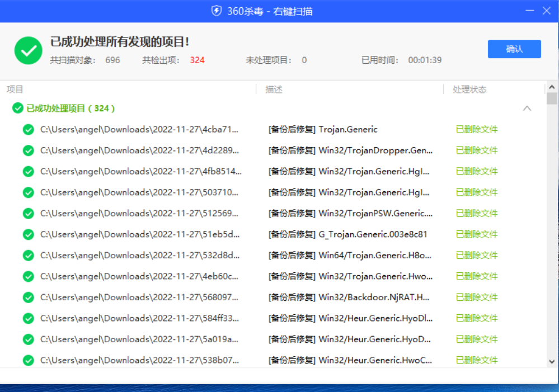Click description Win32/Backdoor.NjRAT.H...
Image resolution: width=559 pixels, height=392 pixels.
coord(349,297)
